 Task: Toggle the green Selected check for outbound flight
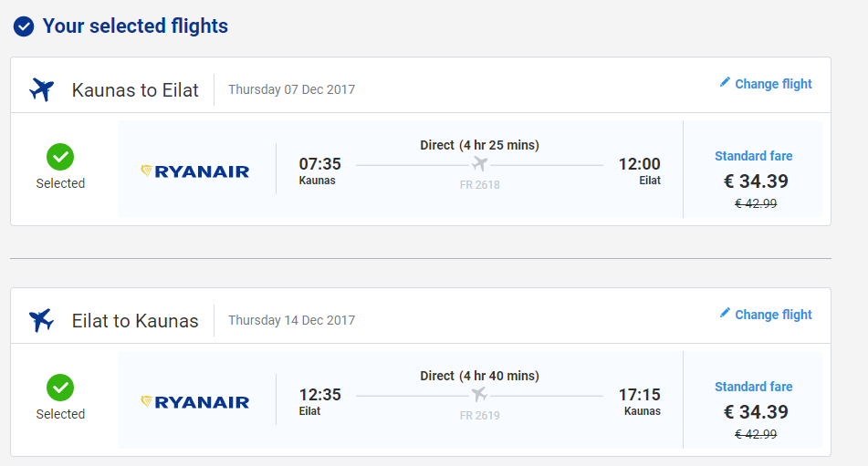tap(60, 158)
